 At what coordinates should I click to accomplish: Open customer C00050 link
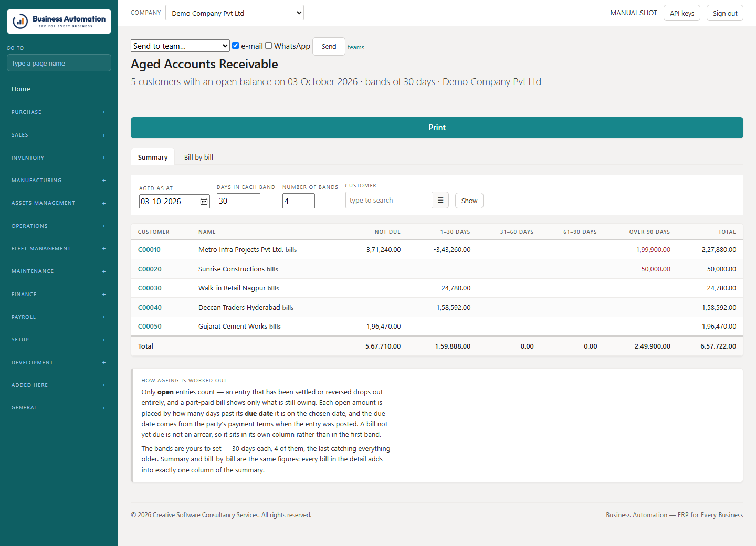coord(150,327)
